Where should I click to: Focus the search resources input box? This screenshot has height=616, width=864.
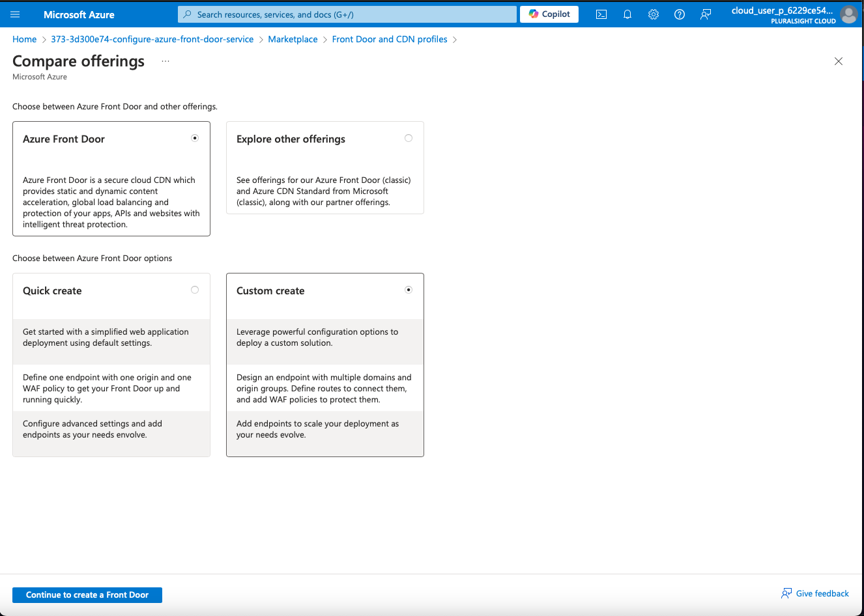pyautogui.click(x=347, y=14)
